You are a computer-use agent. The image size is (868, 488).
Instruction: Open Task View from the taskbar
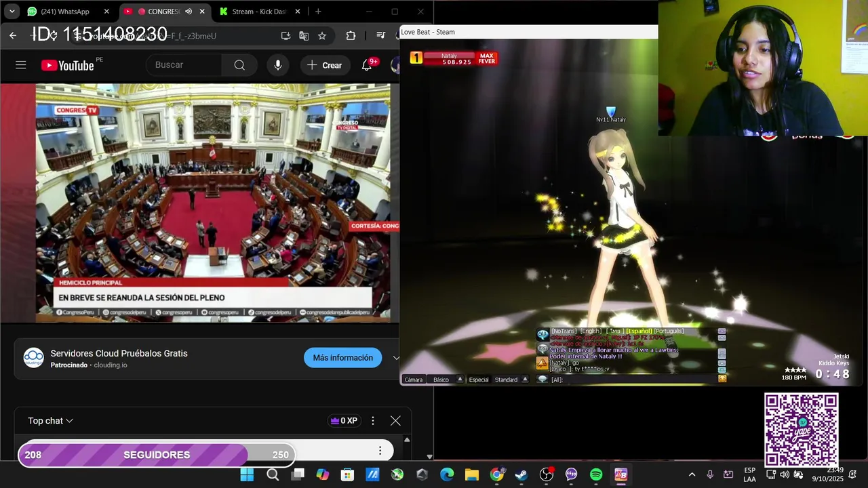pos(298,474)
